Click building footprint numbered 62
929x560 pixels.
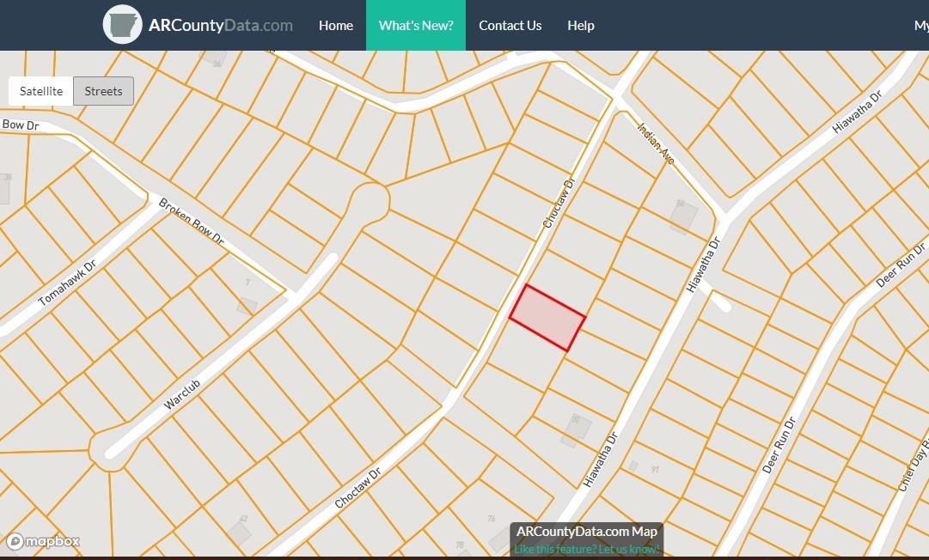coord(239,533)
